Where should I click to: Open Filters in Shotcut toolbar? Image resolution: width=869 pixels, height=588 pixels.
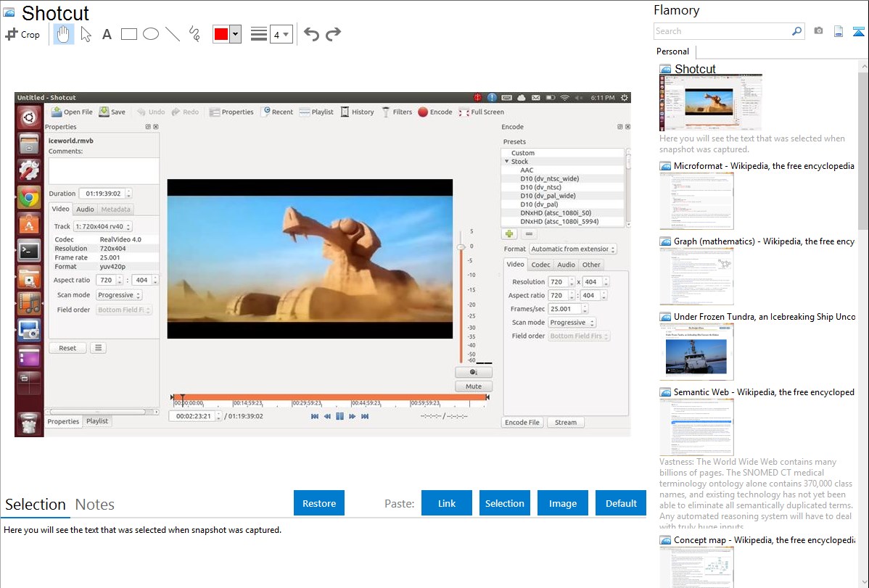pos(397,112)
